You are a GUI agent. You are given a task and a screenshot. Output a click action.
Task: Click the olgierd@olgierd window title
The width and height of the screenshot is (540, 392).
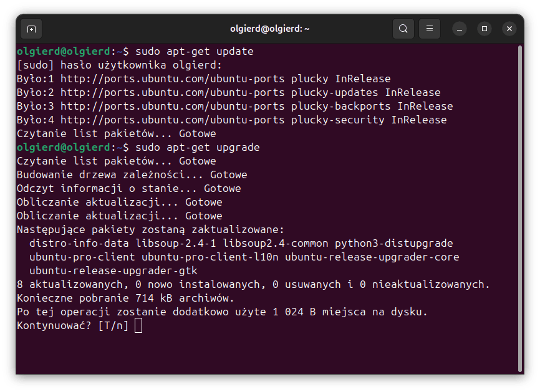pyautogui.click(x=270, y=29)
